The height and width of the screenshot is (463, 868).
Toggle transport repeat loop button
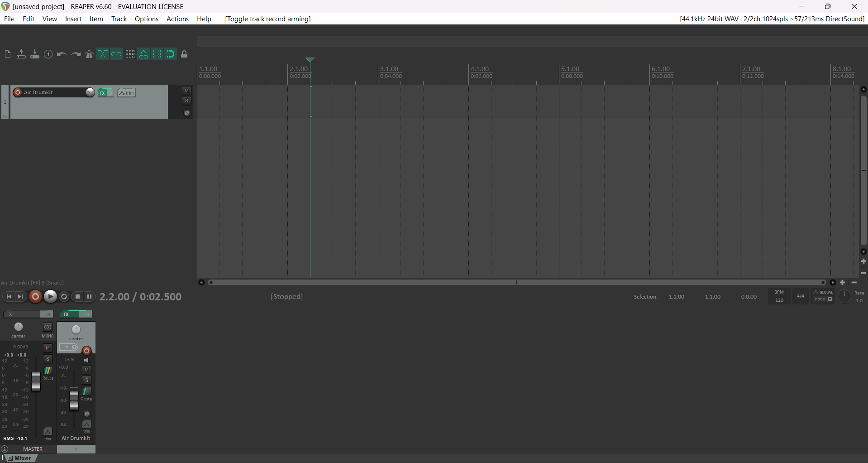click(64, 297)
